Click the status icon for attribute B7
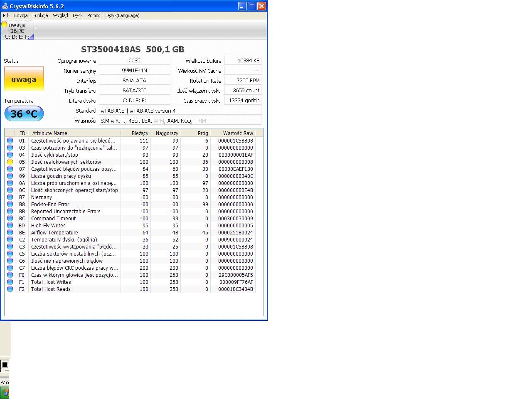The width and height of the screenshot is (532, 399). (x=10, y=197)
